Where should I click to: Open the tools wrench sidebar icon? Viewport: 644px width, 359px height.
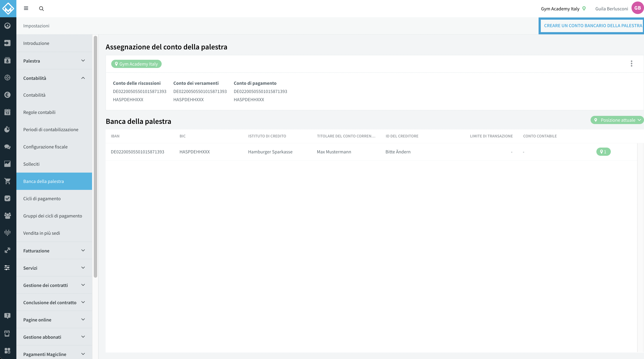point(8,250)
